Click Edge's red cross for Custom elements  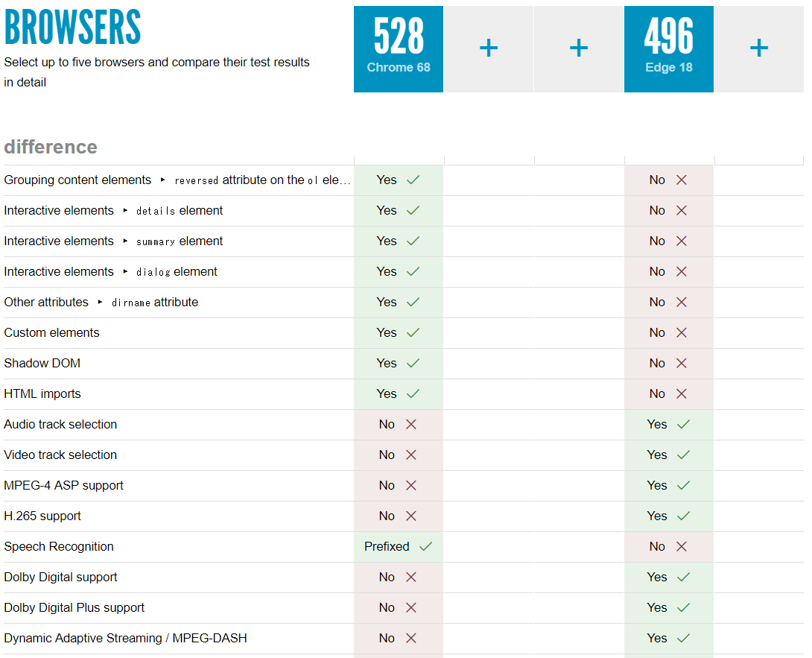tap(681, 333)
